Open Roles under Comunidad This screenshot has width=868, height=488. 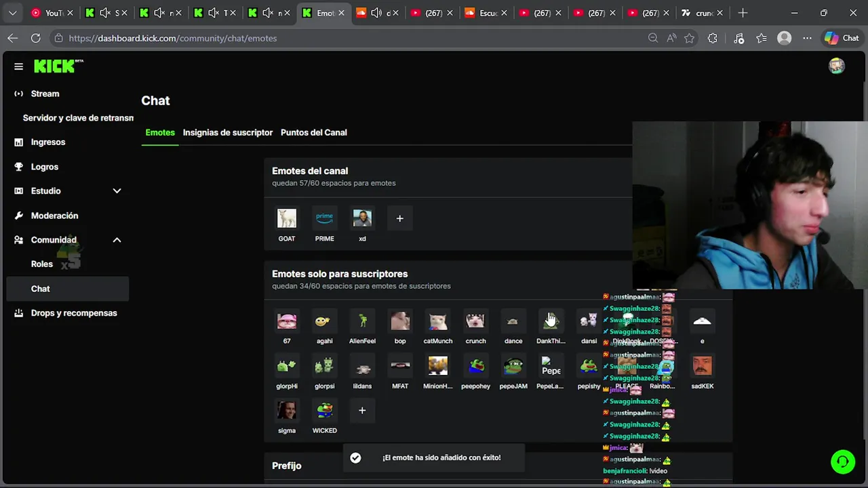(41, 264)
